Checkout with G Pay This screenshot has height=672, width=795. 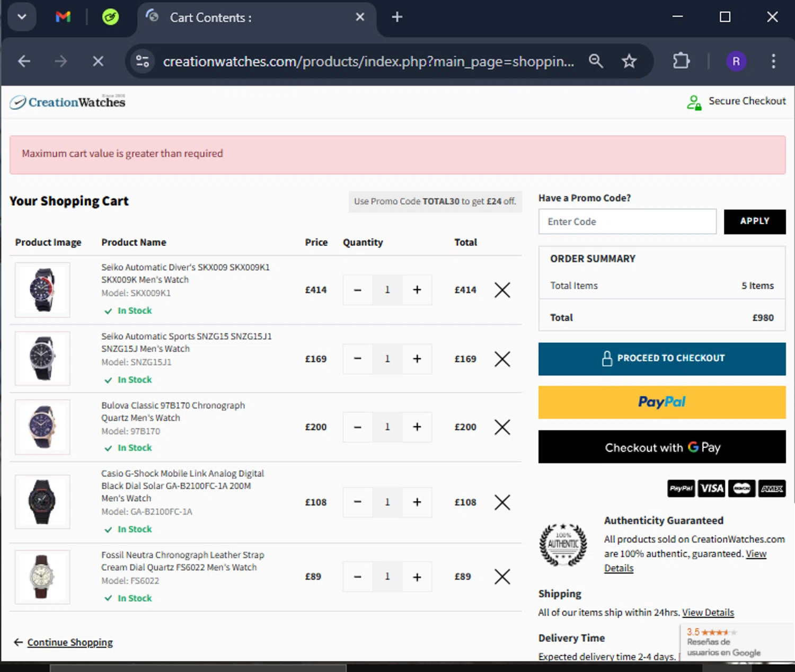[662, 447]
